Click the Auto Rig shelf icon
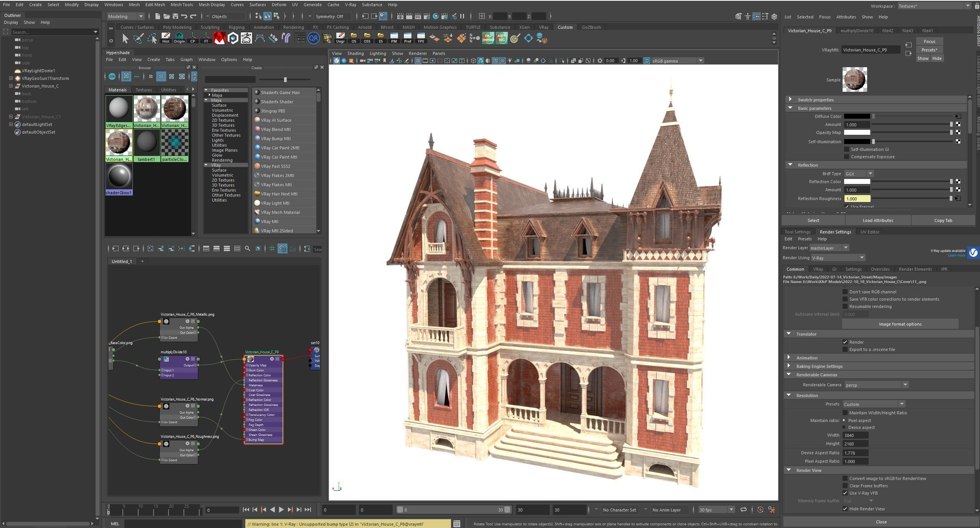 point(501,38)
